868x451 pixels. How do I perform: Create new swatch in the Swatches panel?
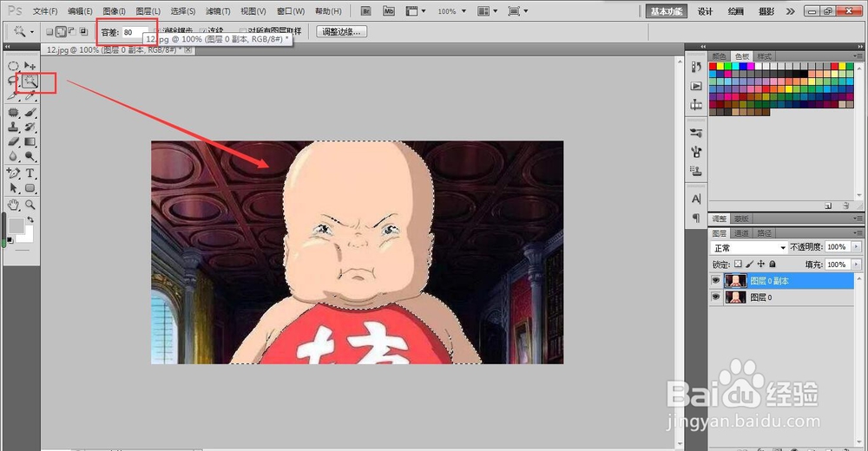828,206
